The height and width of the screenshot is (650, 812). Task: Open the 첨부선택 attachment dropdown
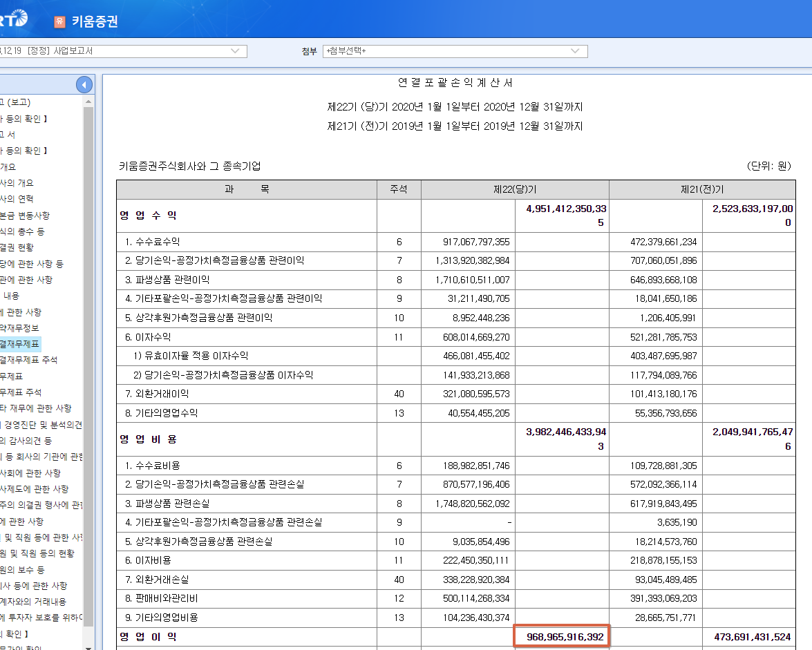click(455, 50)
